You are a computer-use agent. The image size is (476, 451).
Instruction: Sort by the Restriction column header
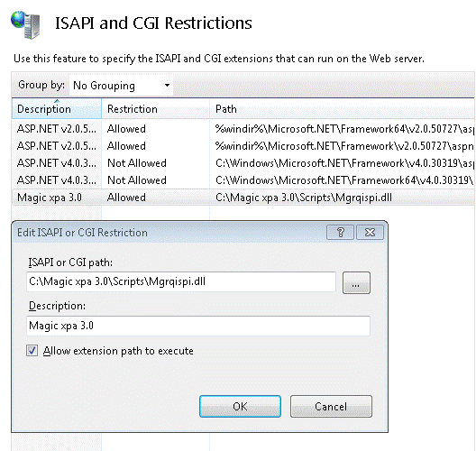click(155, 109)
